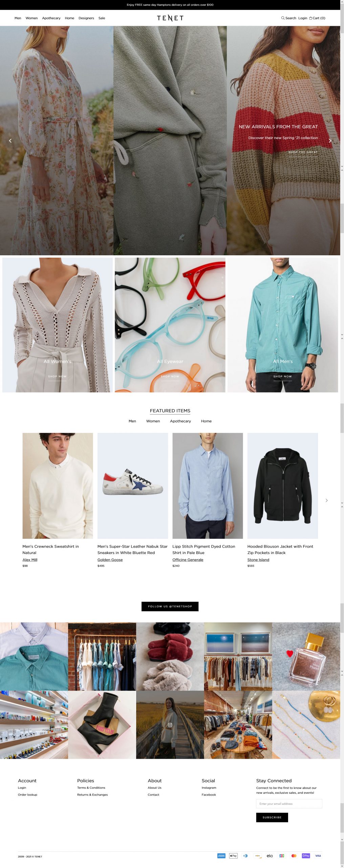Click the Apple Pay payment icon
Viewport: 344px width, 868px height.
[233, 856]
